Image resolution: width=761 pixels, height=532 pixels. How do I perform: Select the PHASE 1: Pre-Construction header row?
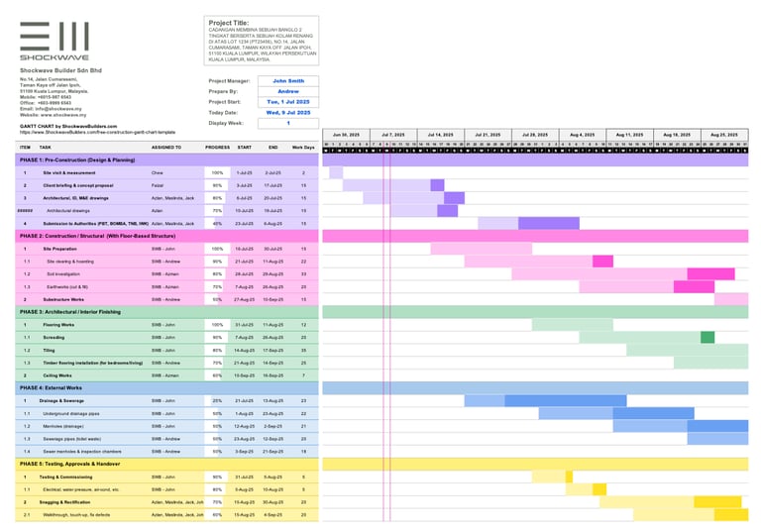tap(166, 160)
